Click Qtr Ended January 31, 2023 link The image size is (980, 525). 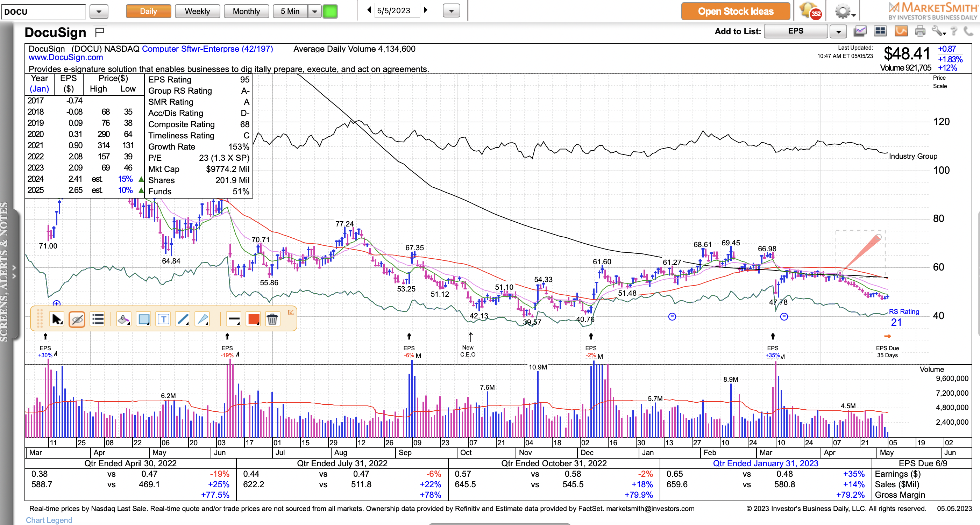[x=766, y=463]
